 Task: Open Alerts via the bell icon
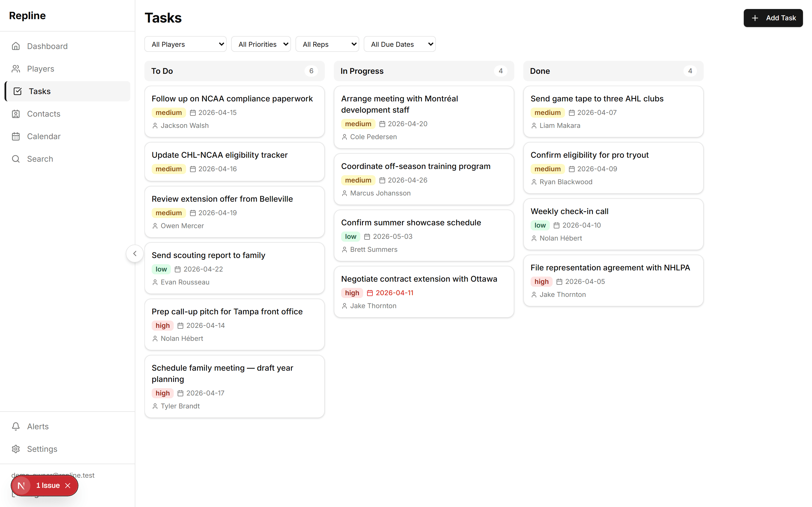(x=16, y=426)
